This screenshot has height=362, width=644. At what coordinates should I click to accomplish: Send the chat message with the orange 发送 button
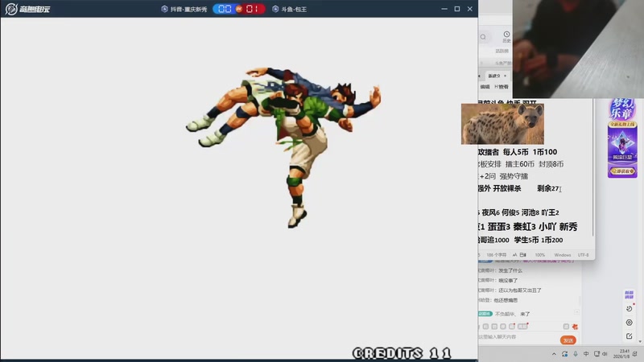click(568, 340)
